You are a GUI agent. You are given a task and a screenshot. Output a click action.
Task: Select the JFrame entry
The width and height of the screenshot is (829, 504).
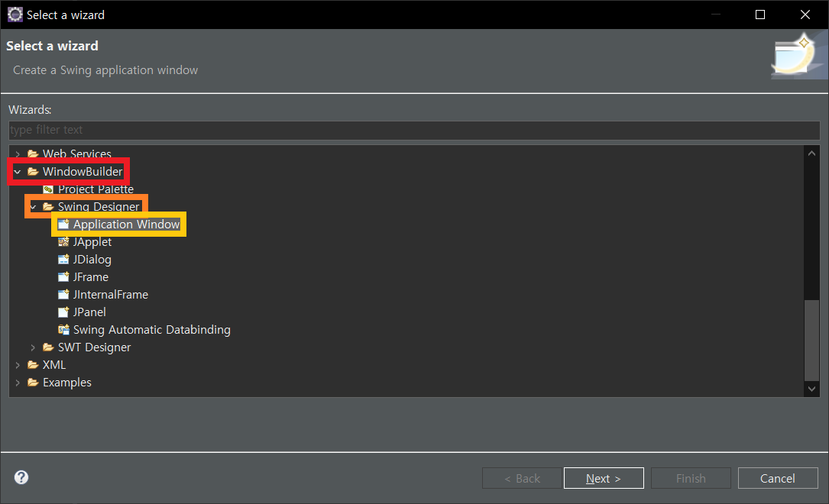[x=91, y=277]
